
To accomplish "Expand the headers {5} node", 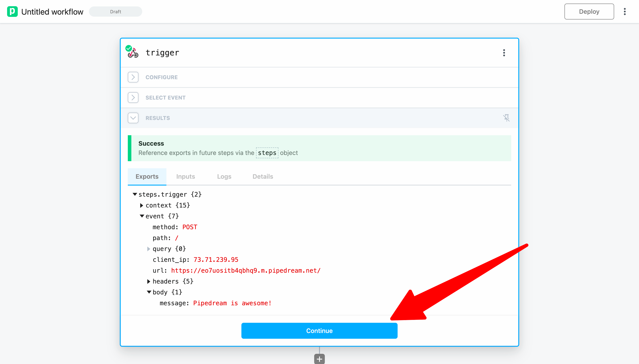I will point(149,281).
